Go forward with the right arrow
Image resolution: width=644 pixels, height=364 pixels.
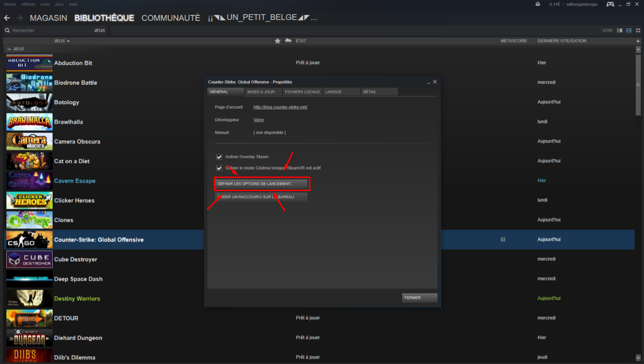(x=19, y=18)
